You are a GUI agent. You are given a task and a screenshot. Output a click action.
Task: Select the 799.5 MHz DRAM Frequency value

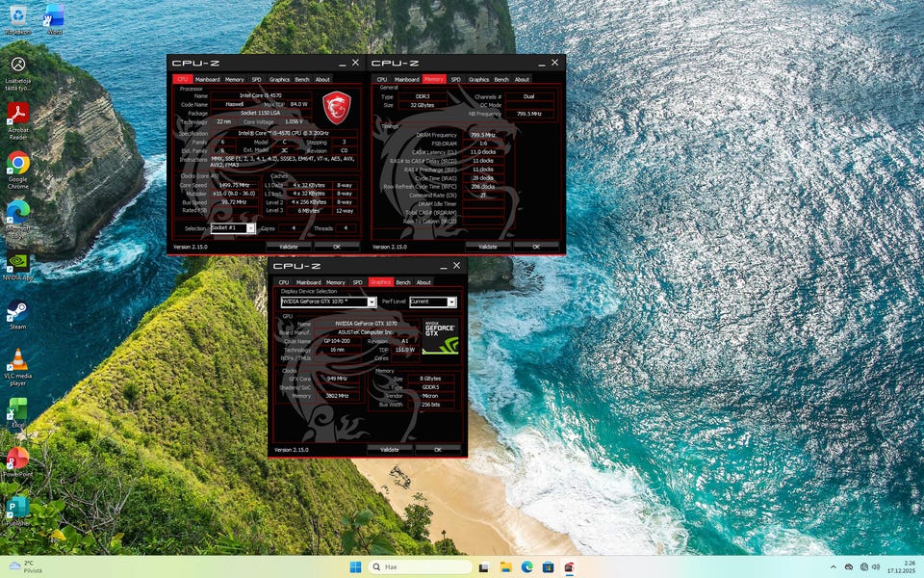point(482,135)
